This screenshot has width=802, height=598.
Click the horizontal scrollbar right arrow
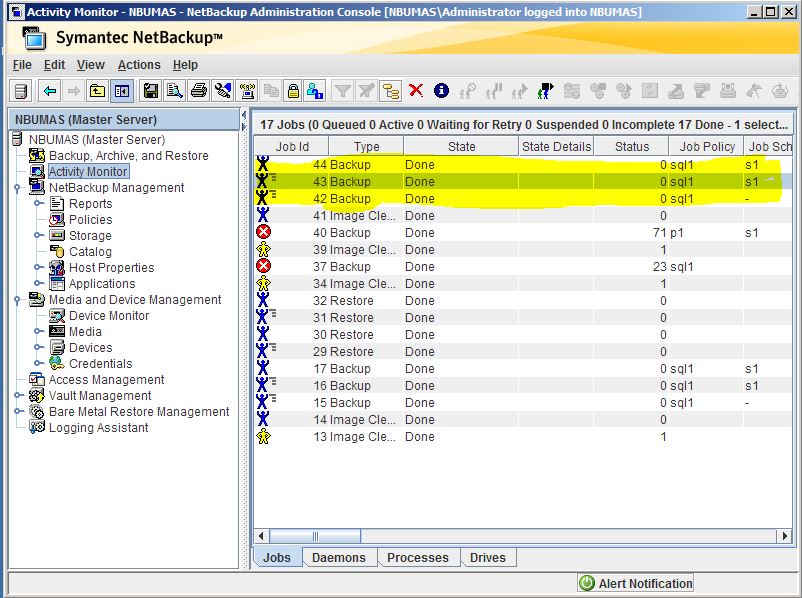coord(785,536)
